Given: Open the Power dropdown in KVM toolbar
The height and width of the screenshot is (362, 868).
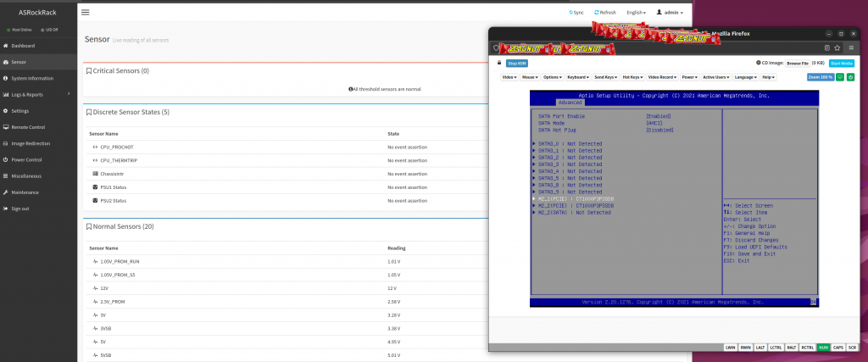Looking at the screenshot, I should (689, 77).
